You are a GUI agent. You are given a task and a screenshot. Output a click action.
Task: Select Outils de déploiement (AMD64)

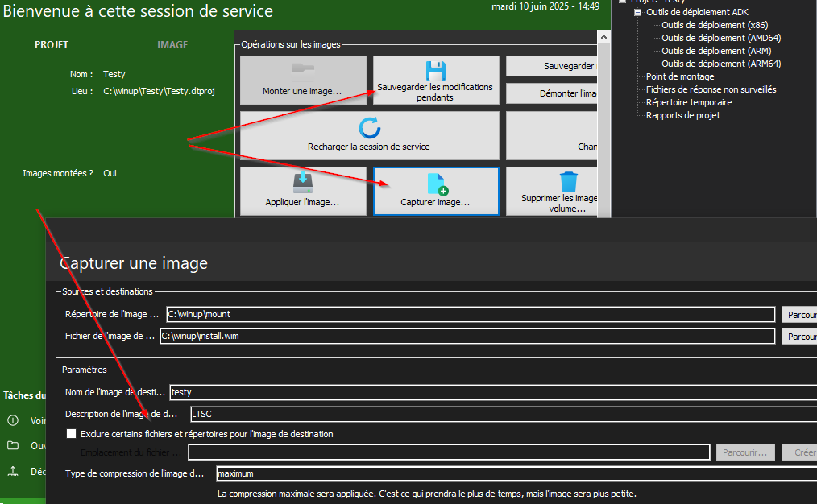click(x=721, y=38)
